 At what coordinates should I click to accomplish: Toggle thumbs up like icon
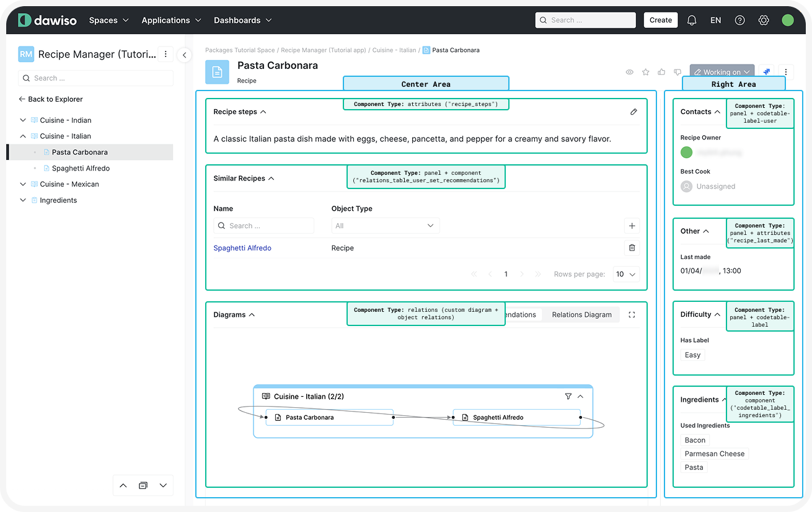click(661, 73)
